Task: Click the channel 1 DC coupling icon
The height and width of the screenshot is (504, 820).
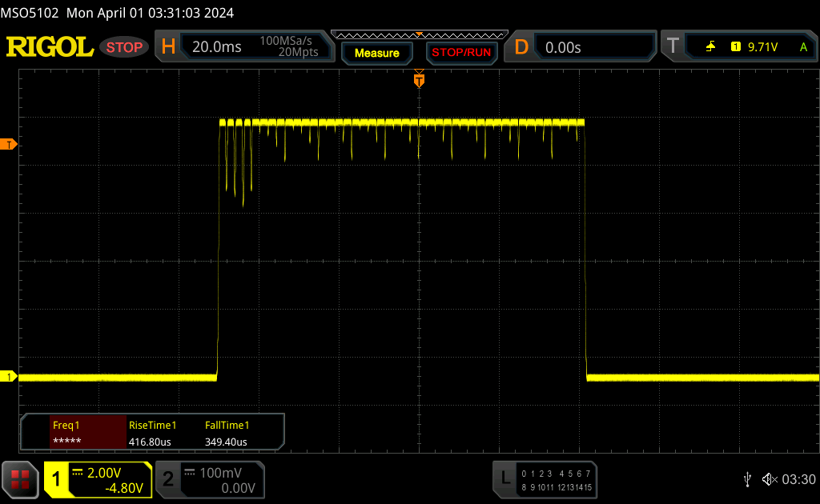Action: [78, 472]
